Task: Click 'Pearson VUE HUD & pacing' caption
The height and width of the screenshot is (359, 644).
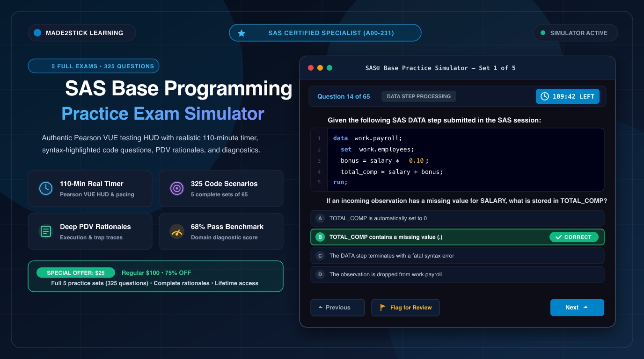Action: (97, 194)
